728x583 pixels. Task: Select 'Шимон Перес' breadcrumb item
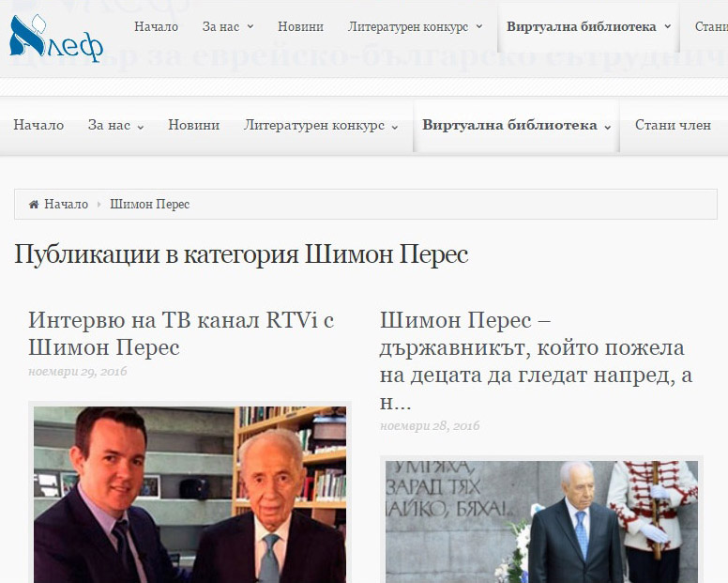click(x=149, y=205)
